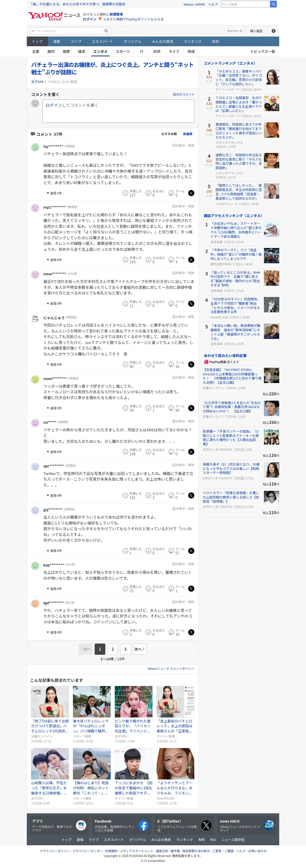Open 自分のコメント link

point(183,94)
